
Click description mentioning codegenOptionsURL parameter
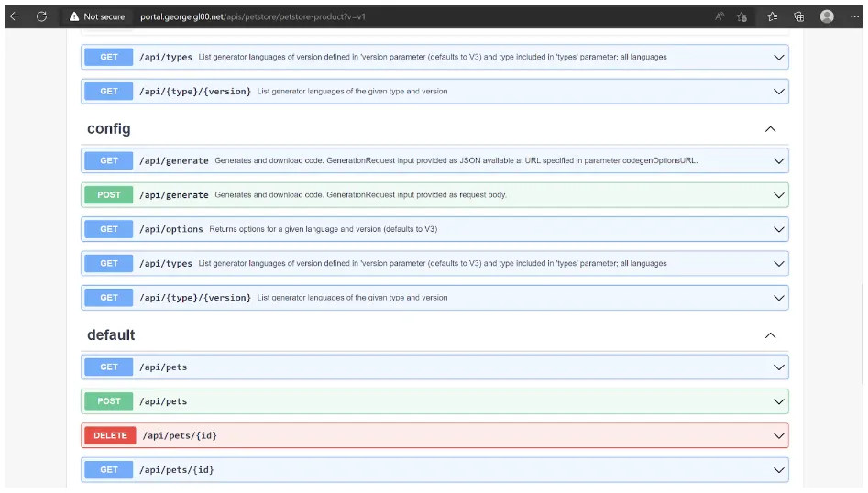coord(456,160)
